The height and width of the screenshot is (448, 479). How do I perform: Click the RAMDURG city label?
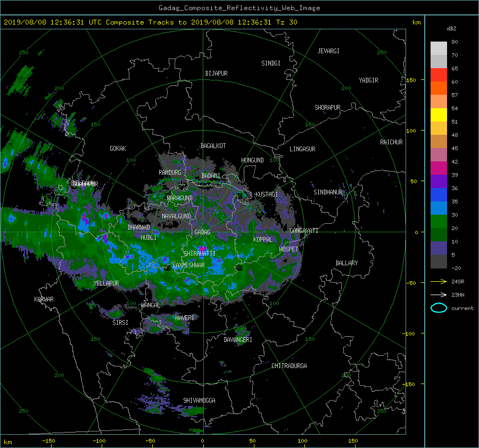coord(170,173)
